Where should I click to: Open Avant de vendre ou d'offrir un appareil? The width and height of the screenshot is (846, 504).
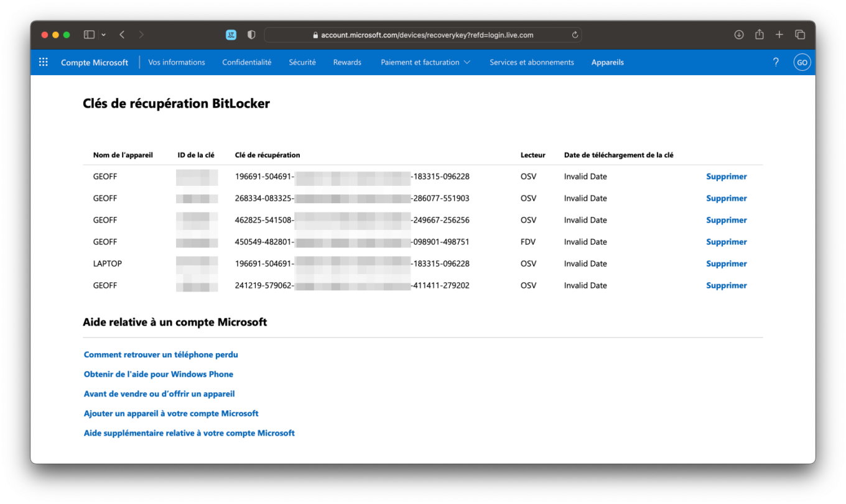coord(159,394)
